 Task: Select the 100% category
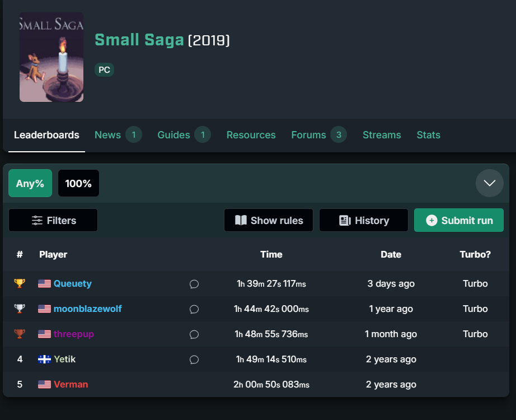coord(78,183)
